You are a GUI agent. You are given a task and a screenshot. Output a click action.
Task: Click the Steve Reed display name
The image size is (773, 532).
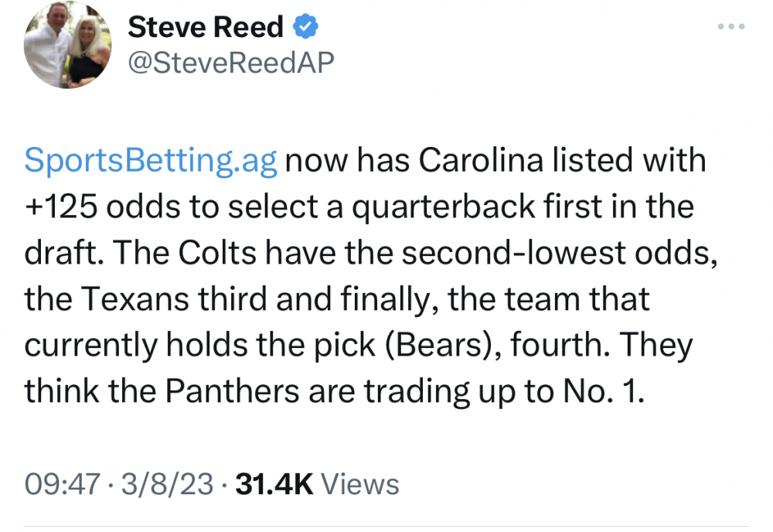(206, 28)
